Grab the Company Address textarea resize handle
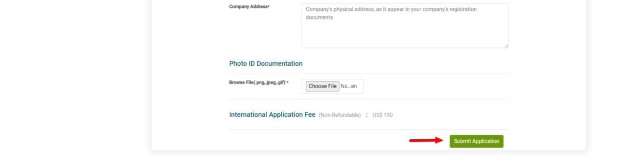Screen dimensions: 644x161 pos(506,46)
